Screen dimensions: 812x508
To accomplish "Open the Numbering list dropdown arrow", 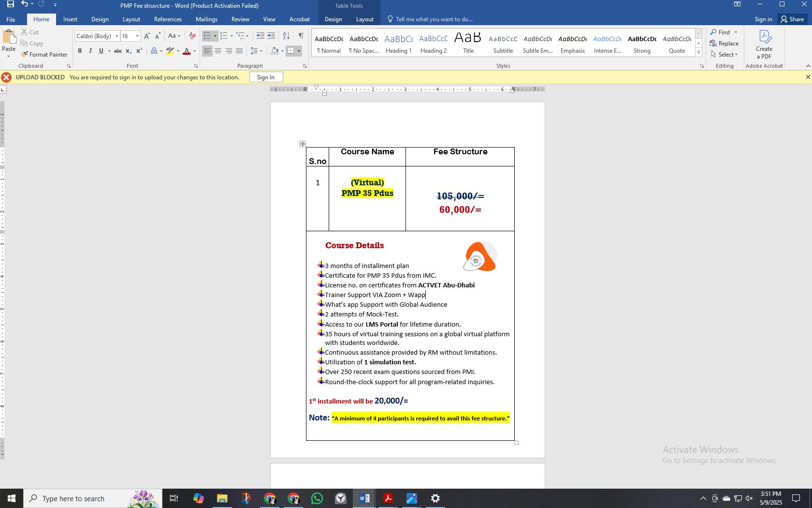I will (x=232, y=36).
